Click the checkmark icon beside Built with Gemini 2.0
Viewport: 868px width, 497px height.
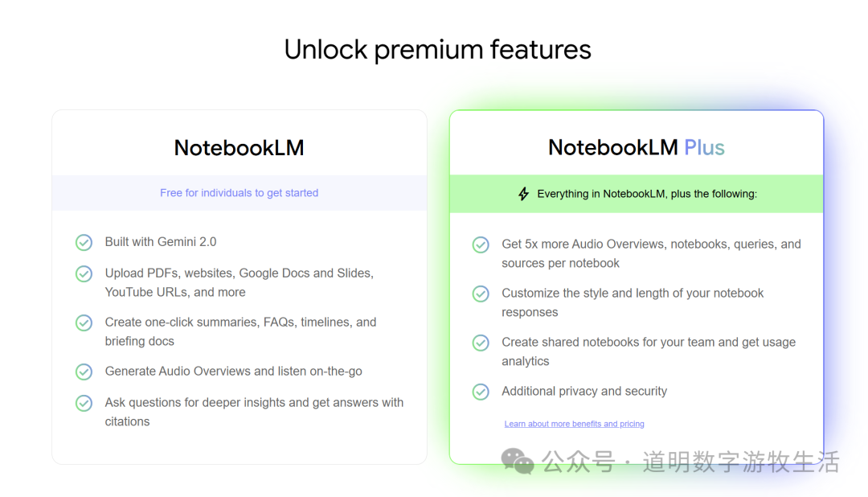pos(84,242)
